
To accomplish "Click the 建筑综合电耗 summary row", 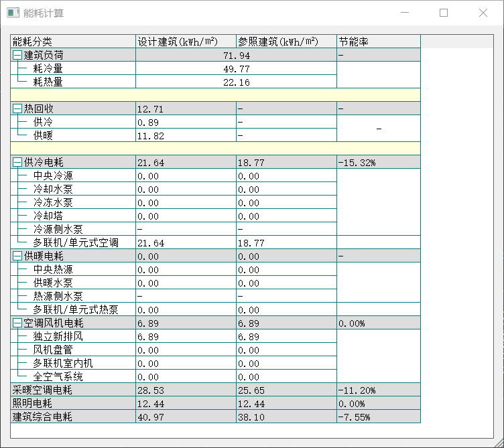I will pos(42,417).
